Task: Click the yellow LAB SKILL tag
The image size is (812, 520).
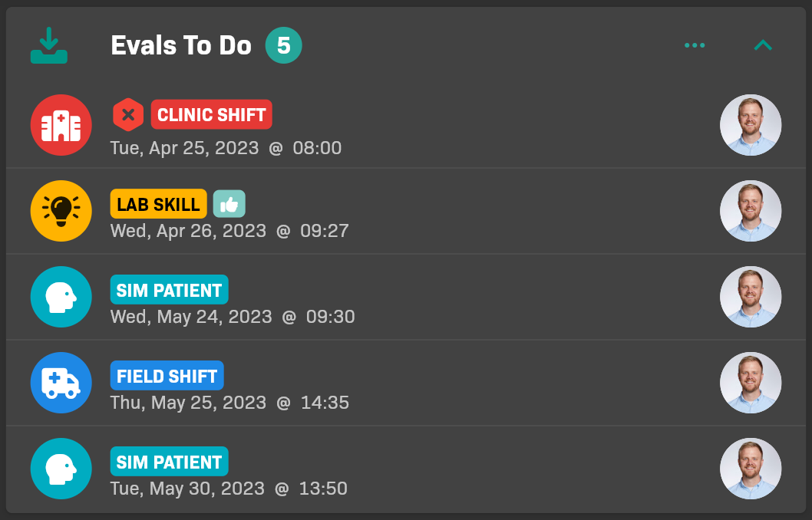Action: coord(158,204)
